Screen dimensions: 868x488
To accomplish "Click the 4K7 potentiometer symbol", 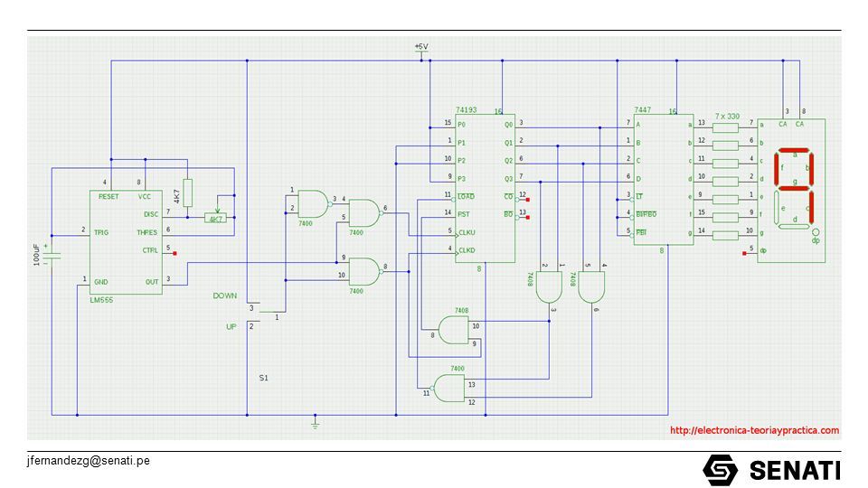I will tap(215, 218).
